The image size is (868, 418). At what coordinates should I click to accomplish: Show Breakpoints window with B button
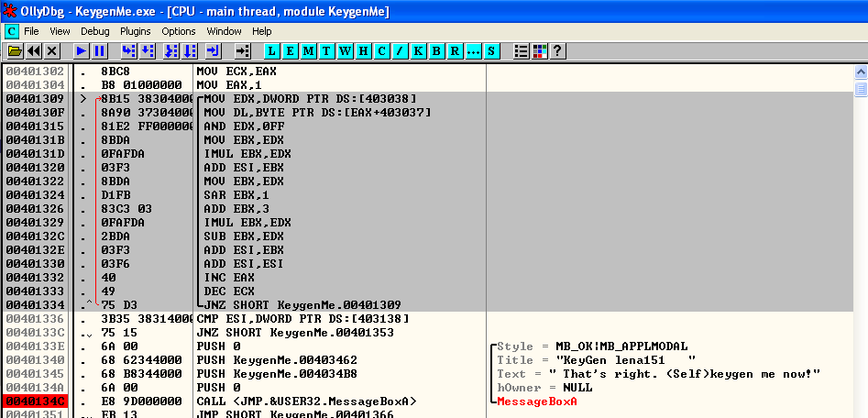436,51
